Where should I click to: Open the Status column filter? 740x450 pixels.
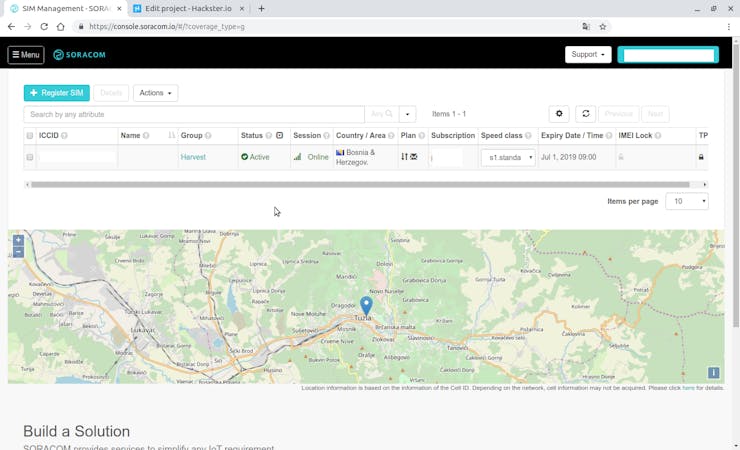coord(279,135)
